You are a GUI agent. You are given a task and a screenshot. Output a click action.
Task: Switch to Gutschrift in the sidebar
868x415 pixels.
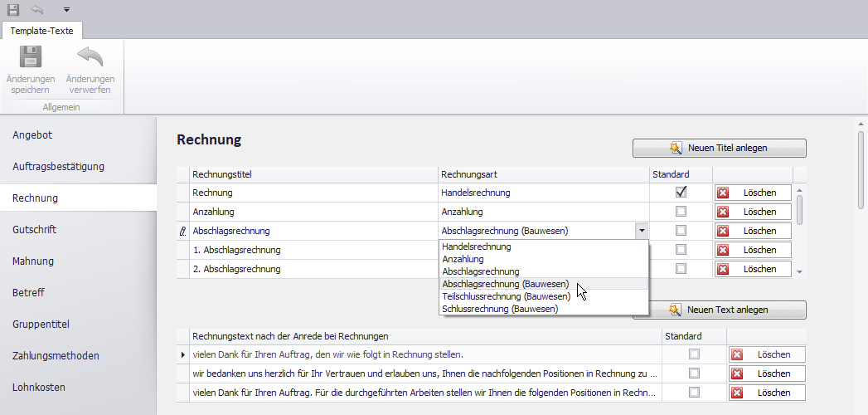coord(34,229)
